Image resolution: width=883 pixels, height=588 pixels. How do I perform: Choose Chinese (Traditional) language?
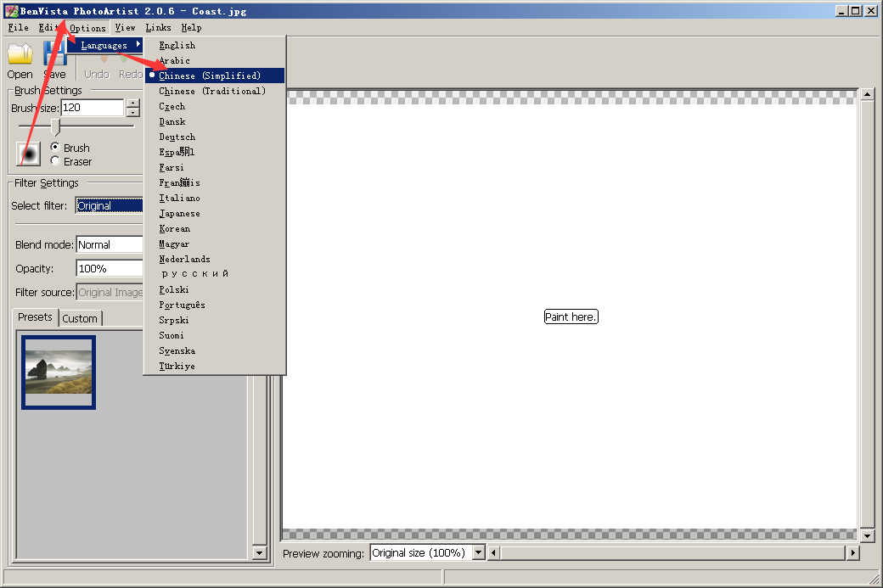coord(215,91)
